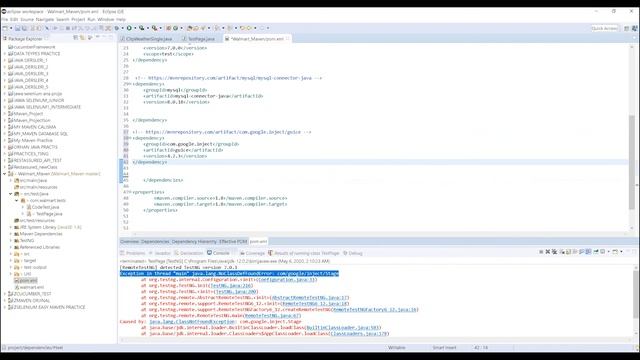Click the Debug bug toolbar icon
This screenshot has height=360, width=640.
click(117, 28)
